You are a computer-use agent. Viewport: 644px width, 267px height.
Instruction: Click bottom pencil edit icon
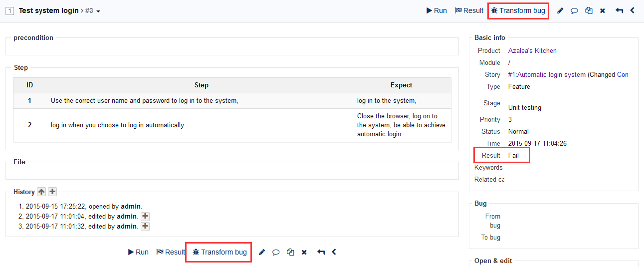point(262,252)
